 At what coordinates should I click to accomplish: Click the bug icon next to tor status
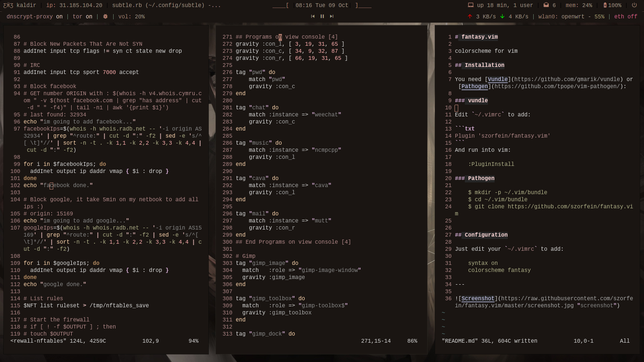pos(105,16)
